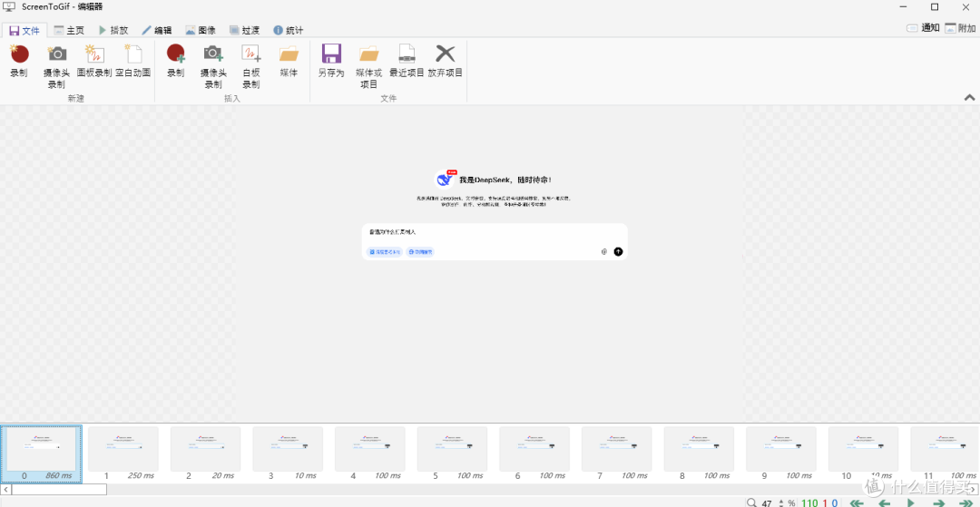Switch to the Playback ribbon tab

point(113,30)
